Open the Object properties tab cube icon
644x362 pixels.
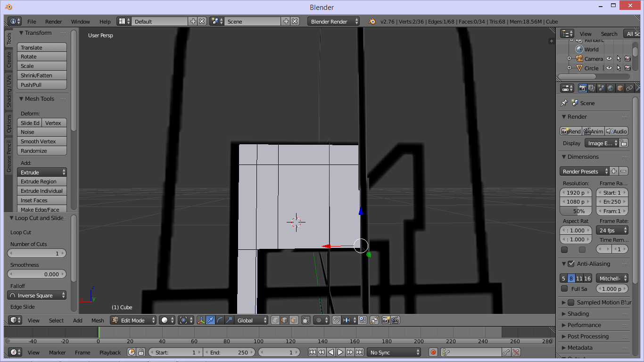click(x=620, y=88)
